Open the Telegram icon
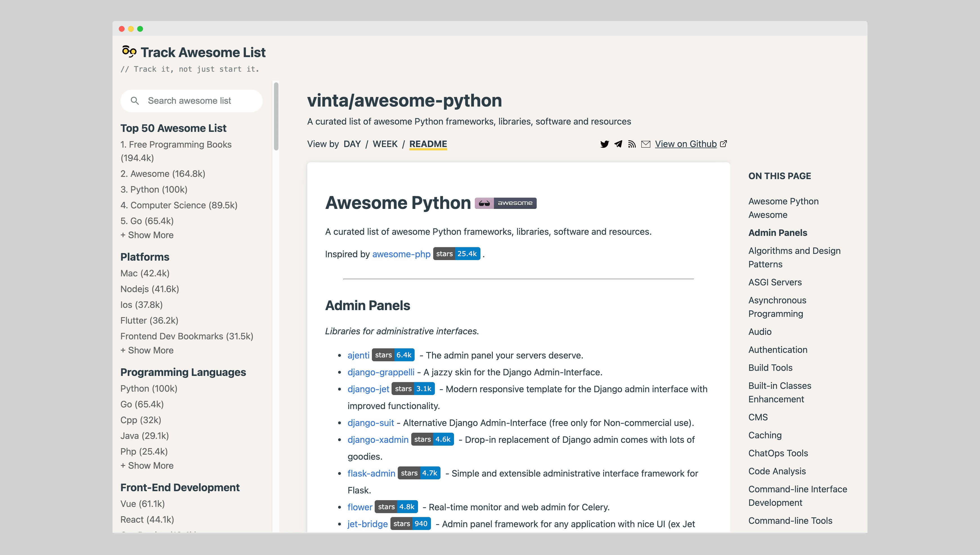 tap(618, 144)
